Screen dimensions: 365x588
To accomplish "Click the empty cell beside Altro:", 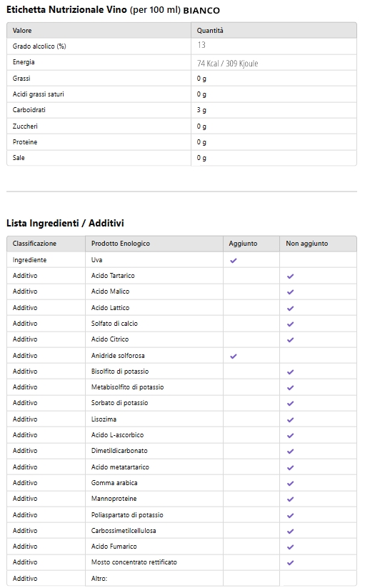I will point(251,579).
